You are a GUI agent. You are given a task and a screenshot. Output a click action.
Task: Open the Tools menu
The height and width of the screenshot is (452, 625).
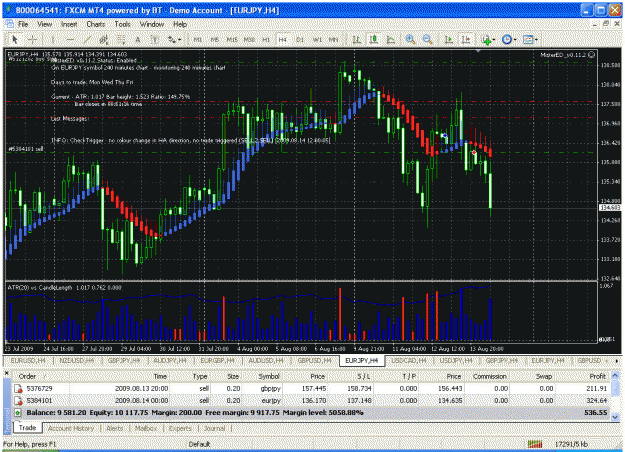coord(122,24)
